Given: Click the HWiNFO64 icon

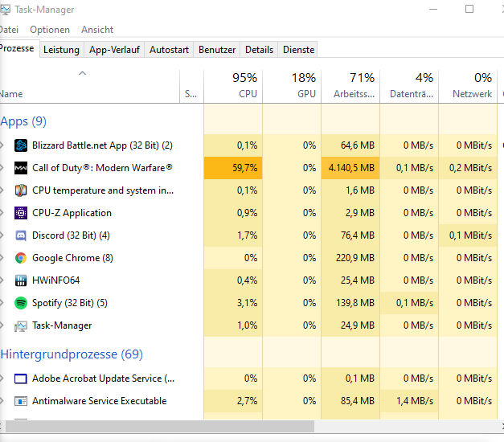Looking at the screenshot, I should pos(21,280).
